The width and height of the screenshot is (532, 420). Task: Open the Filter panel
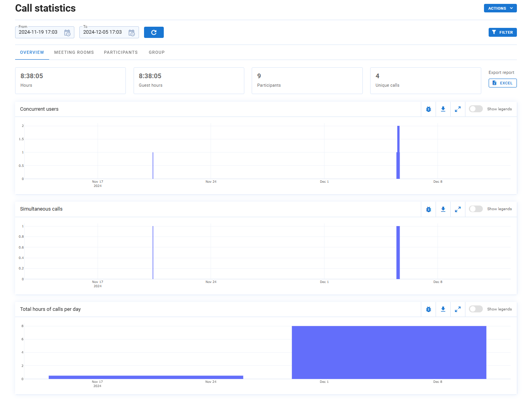pyautogui.click(x=502, y=33)
